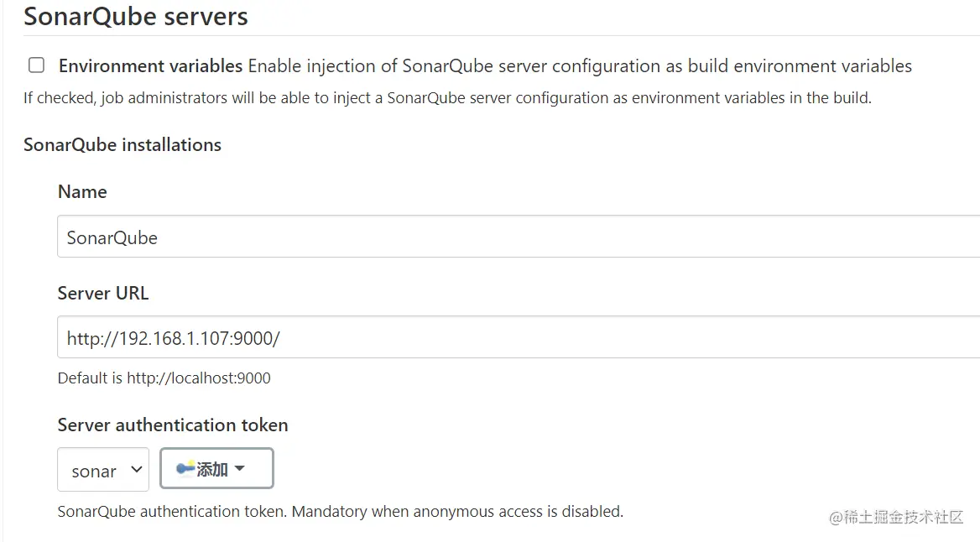Click the caret arrow beside 添加
Screen dimensions: 980x542
pos(240,469)
